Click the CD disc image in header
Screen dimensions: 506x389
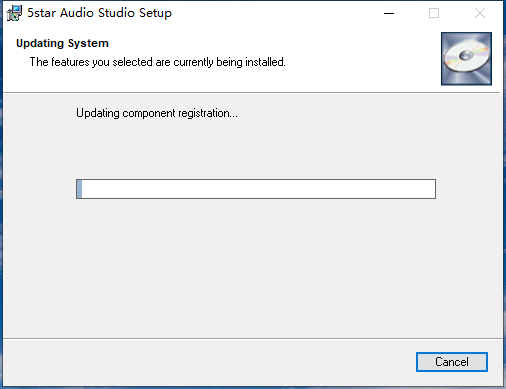[466, 59]
